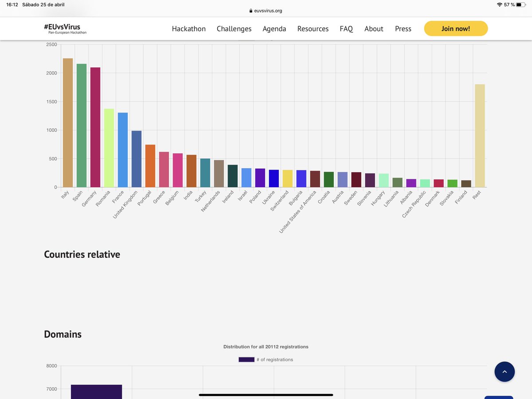532x399 pixels.
Task: Navigate to Resources
Action: (x=313, y=29)
